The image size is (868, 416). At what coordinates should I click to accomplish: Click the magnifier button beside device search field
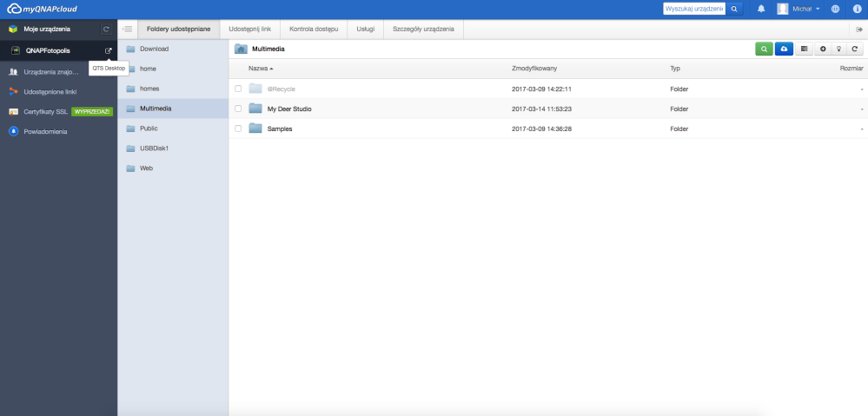[734, 9]
